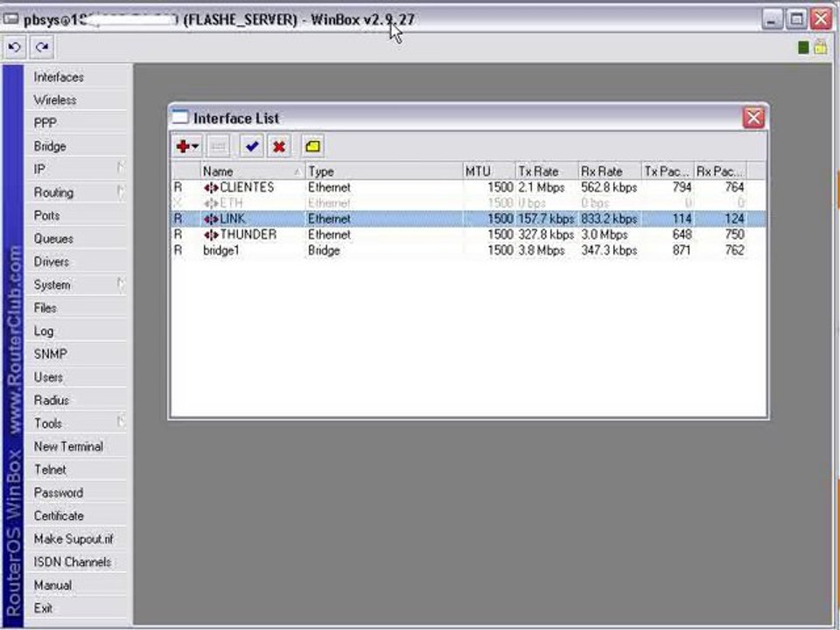Open the Queues menu item
Viewport: 840px width, 630px height.
tap(76, 238)
